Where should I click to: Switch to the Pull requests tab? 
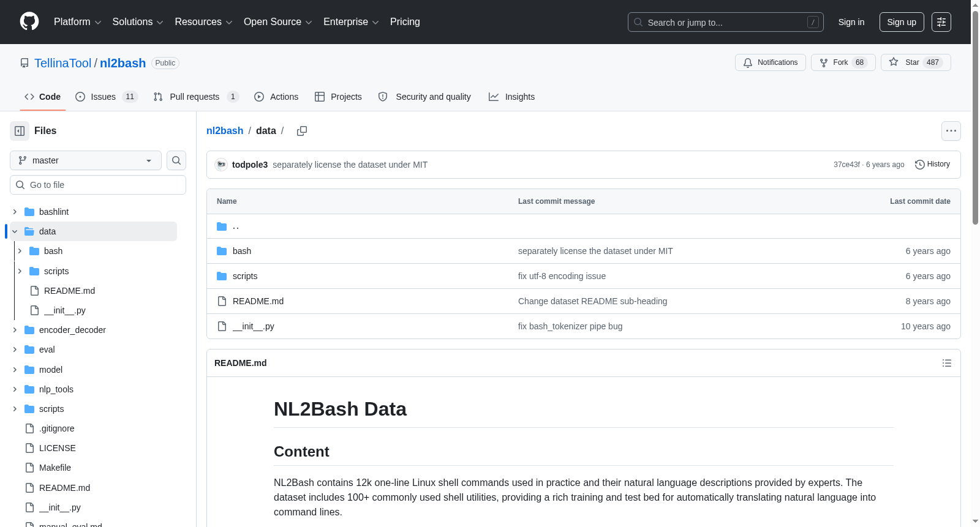(x=196, y=97)
